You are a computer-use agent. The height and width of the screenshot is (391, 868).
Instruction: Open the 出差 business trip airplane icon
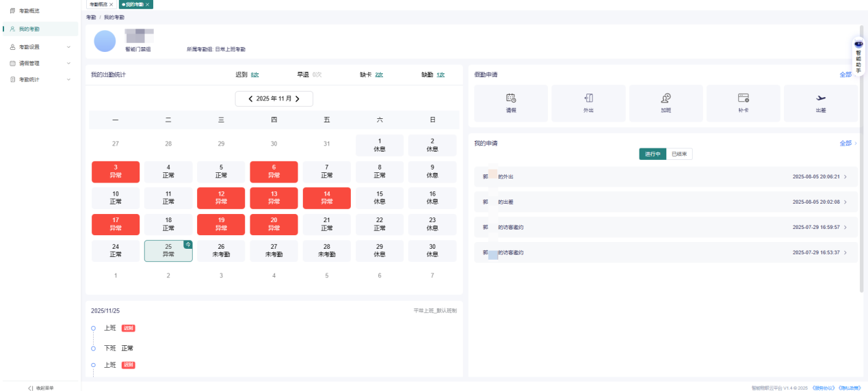coord(821,98)
